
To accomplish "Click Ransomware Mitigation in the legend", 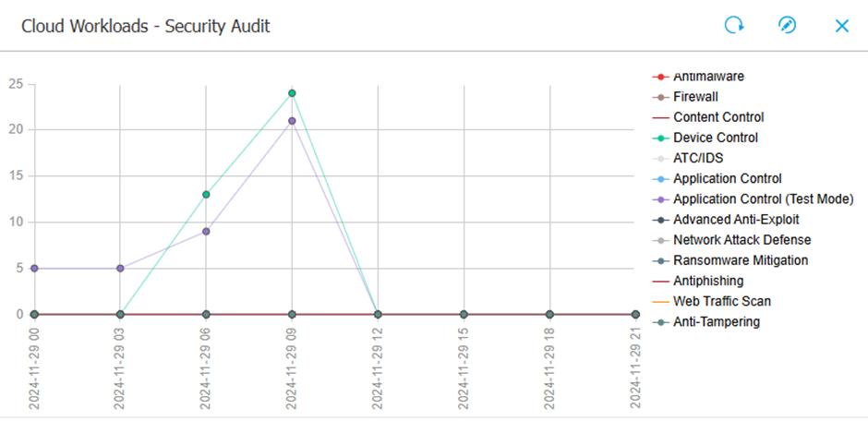I will tap(741, 260).
